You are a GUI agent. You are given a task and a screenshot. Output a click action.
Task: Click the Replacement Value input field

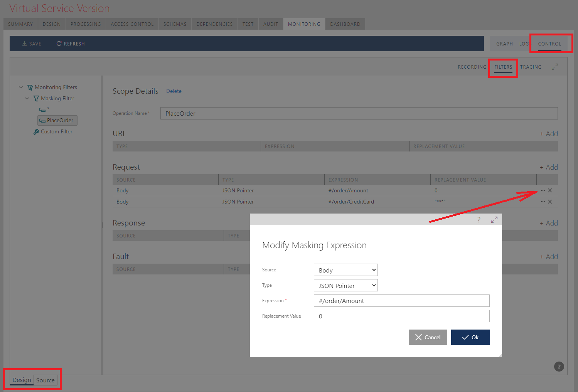pyautogui.click(x=401, y=316)
